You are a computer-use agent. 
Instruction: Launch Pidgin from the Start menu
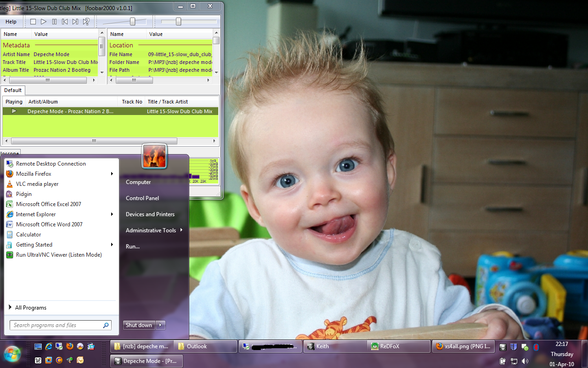24,194
